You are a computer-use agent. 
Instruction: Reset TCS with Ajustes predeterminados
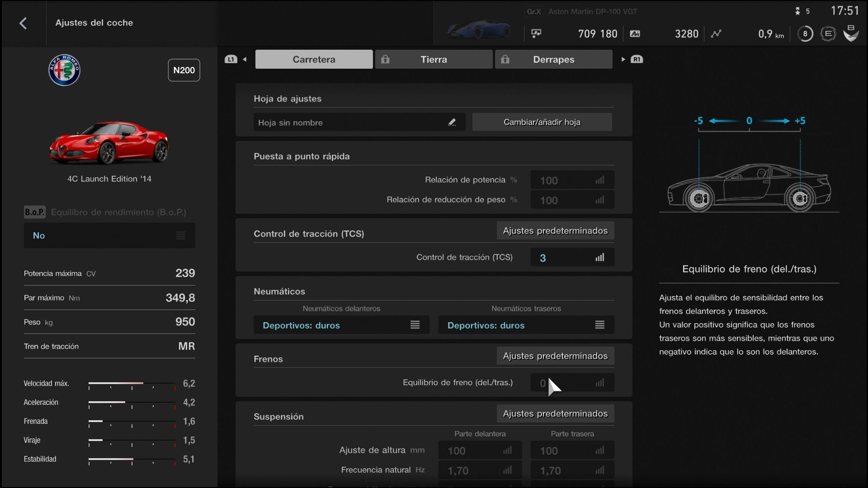[555, 231]
